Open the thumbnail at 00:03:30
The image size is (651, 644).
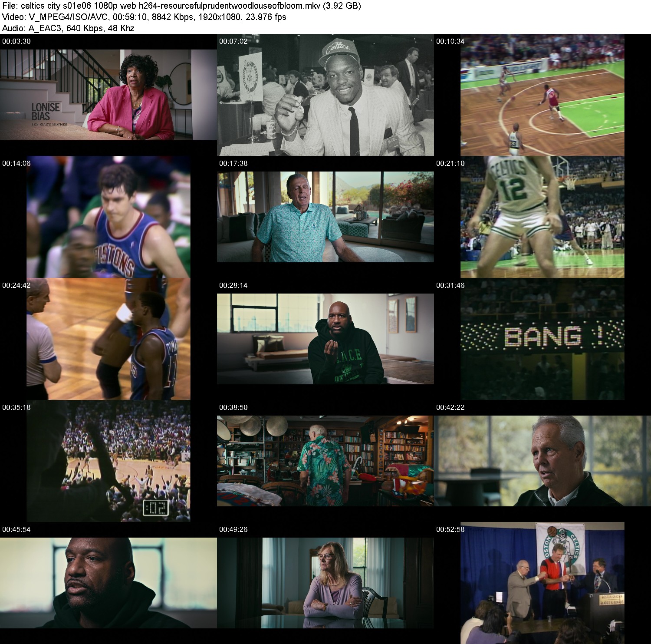click(x=108, y=95)
